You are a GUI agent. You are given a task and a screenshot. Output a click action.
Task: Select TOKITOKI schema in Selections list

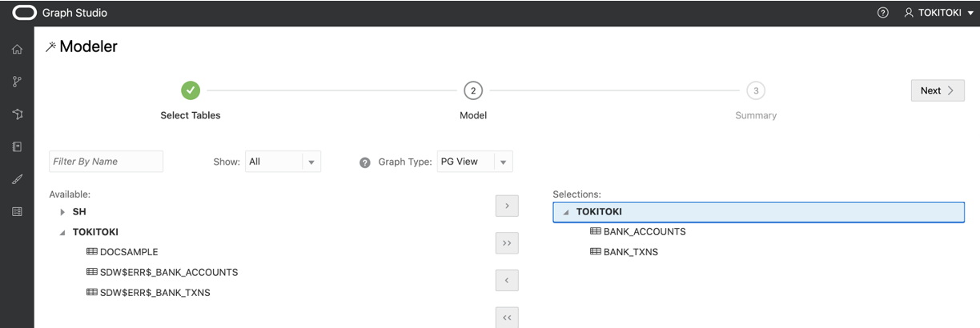click(758, 212)
